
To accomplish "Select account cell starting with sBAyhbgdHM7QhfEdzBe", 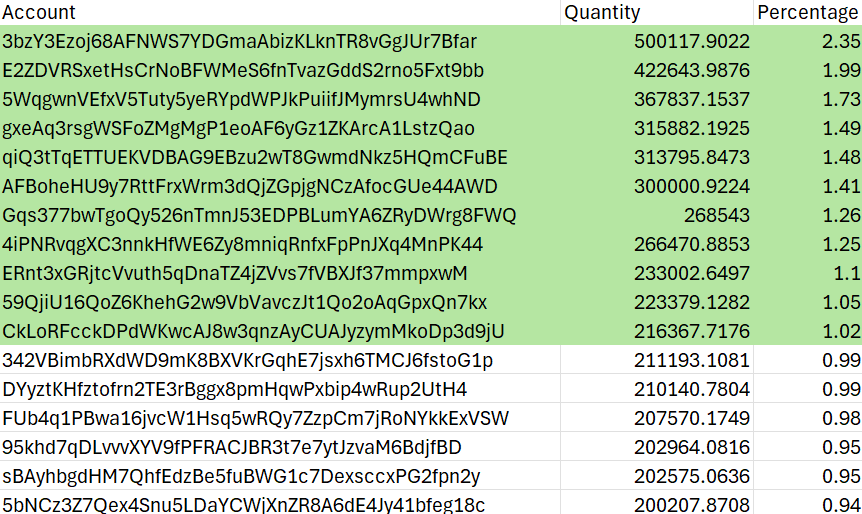I will (x=280, y=476).
